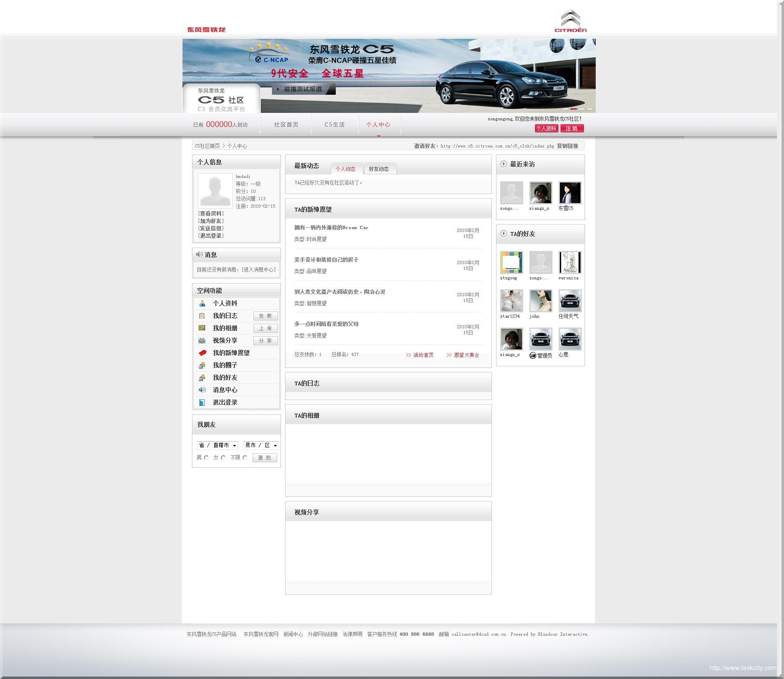Screen dimensions: 784x679
Task: Select the 不限 radio button
Action: pyautogui.click(x=245, y=458)
